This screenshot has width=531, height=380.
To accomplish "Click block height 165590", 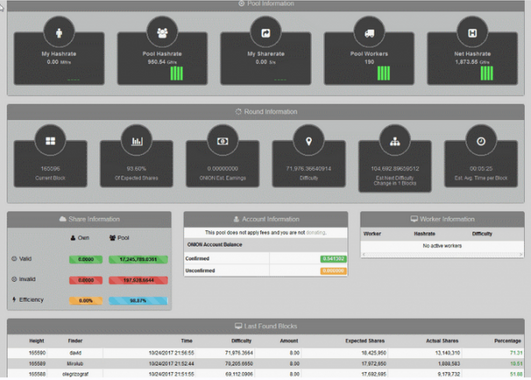I will tap(37, 353).
